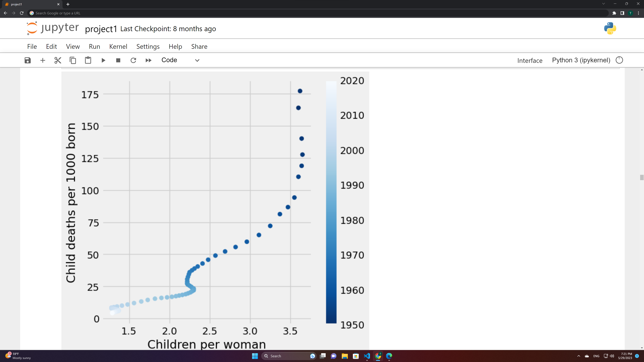Viewport: 644px width, 362px height.
Task: Copy the selected cell
Action: [x=73, y=60]
